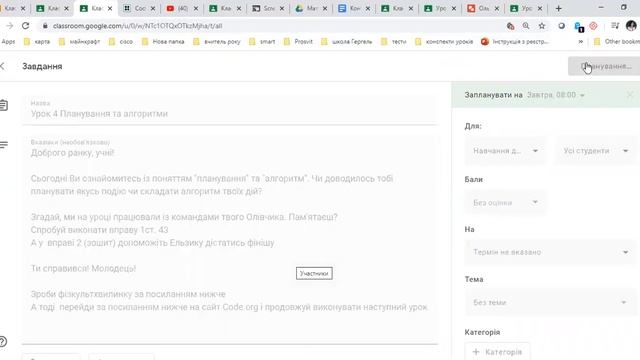Reload the page with the refresh icon
The height and width of the screenshot is (360, 640).
click(x=25, y=26)
